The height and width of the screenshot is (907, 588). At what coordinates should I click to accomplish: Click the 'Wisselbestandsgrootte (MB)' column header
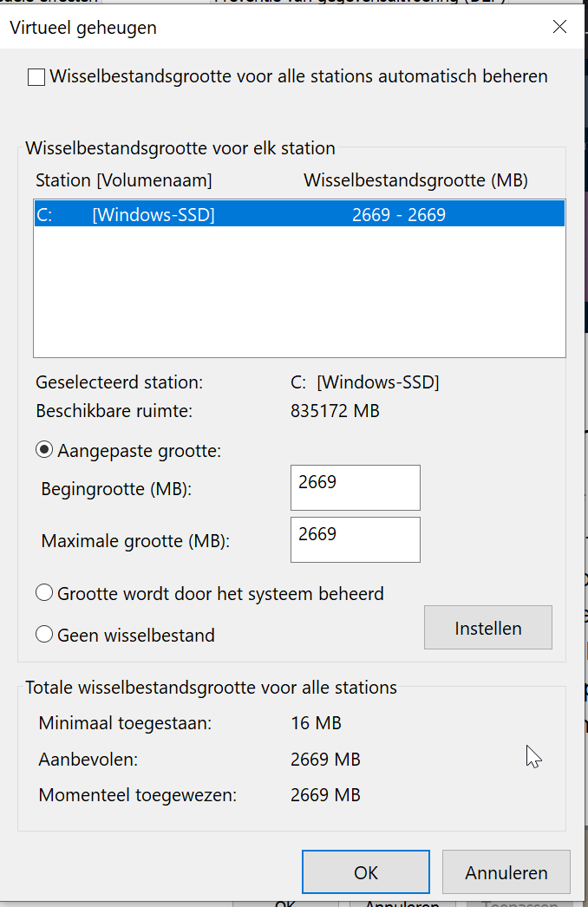click(415, 180)
